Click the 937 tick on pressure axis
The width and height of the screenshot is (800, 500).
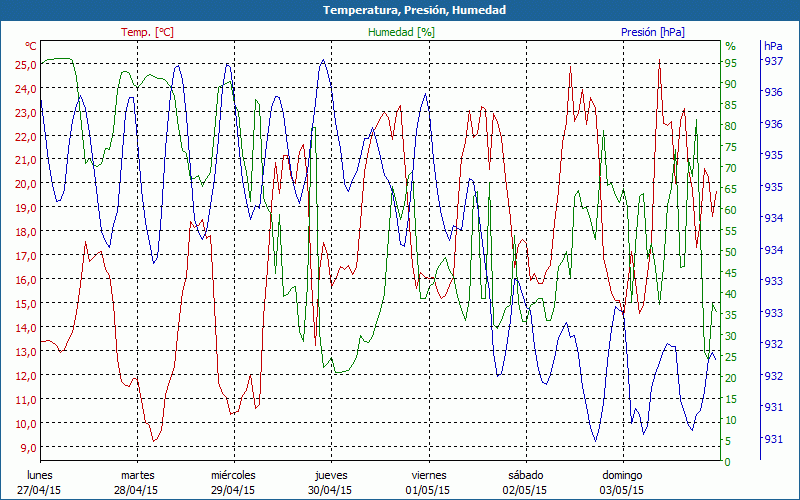[773, 61]
